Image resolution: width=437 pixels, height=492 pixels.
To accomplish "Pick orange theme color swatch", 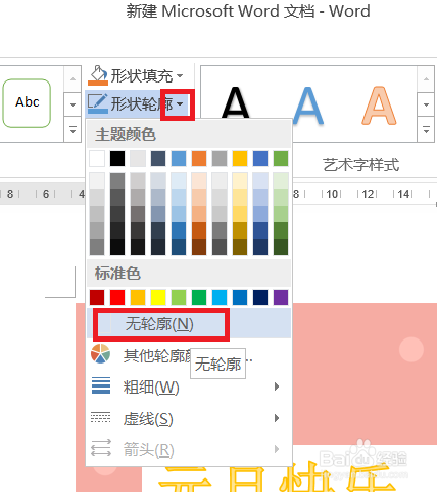I will click(199, 158).
